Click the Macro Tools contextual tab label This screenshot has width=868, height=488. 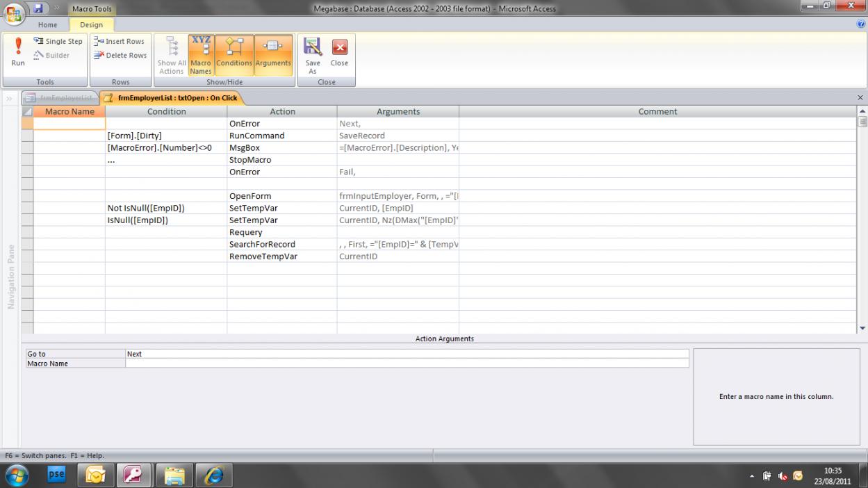[x=92, y=8]
